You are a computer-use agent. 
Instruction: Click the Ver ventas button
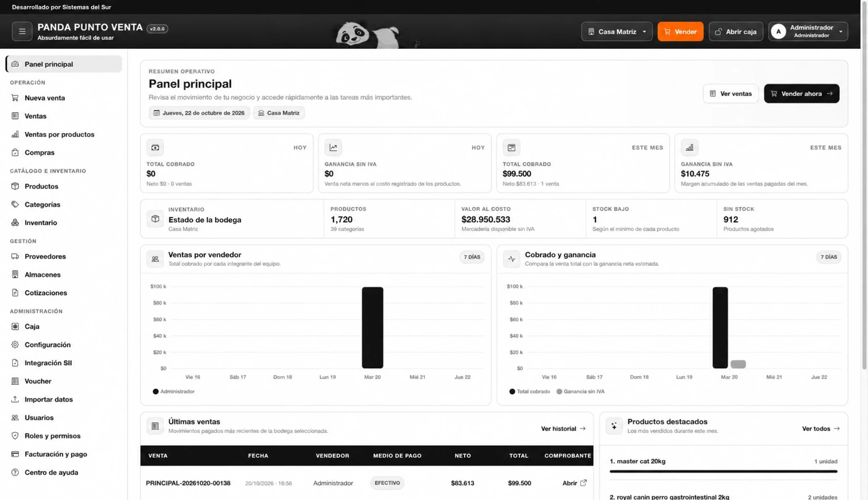[x=730, y=93]
